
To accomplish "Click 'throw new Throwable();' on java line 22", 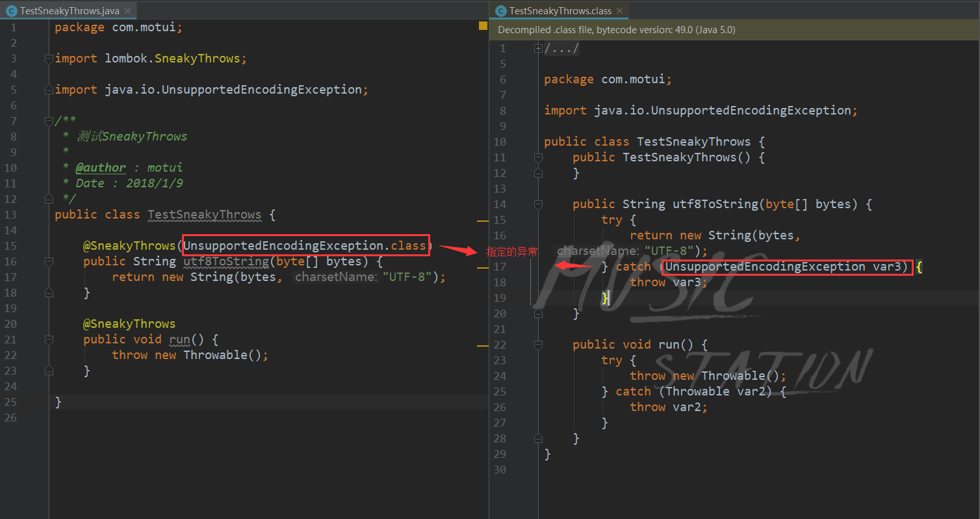I will click(x=190, y=355).
